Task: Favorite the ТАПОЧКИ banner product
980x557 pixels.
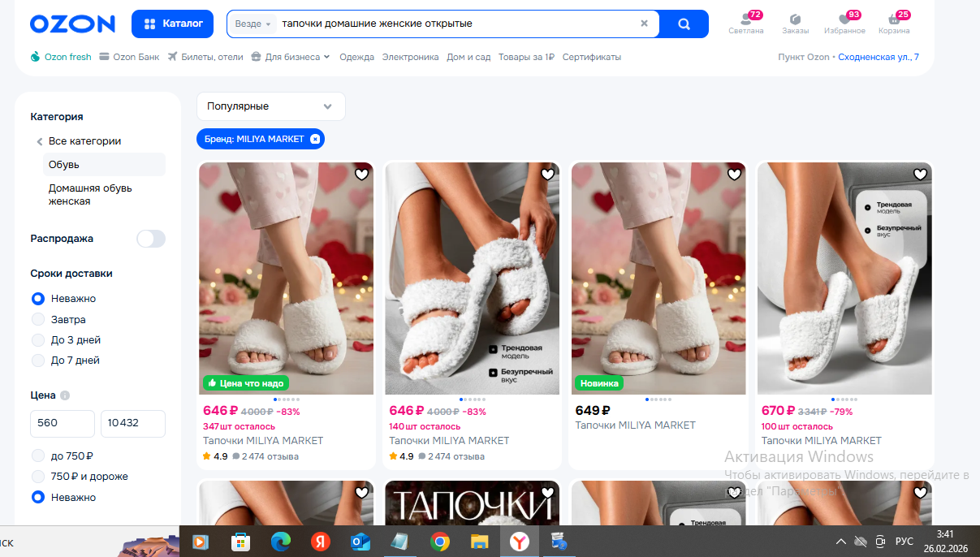Action: 548,493
